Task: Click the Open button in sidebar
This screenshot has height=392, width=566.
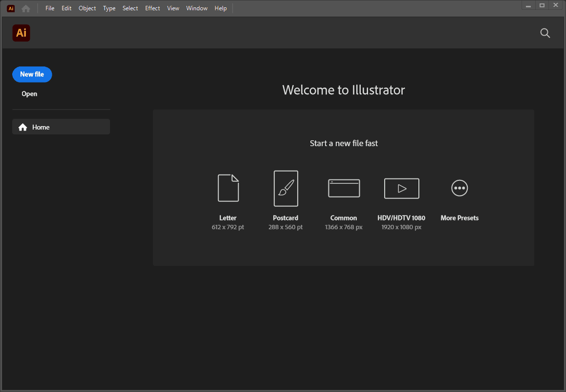Action: 29,94
